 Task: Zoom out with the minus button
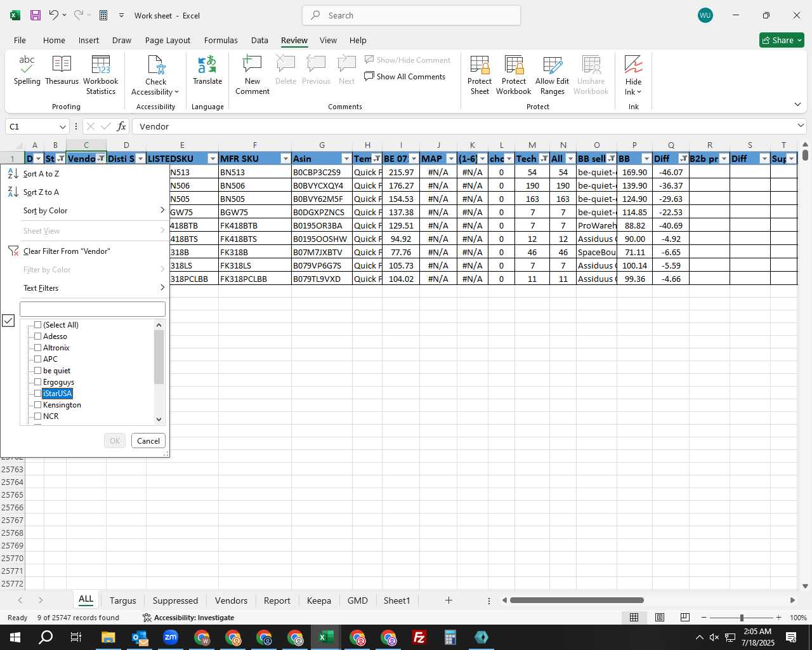[x=704, y=618]
